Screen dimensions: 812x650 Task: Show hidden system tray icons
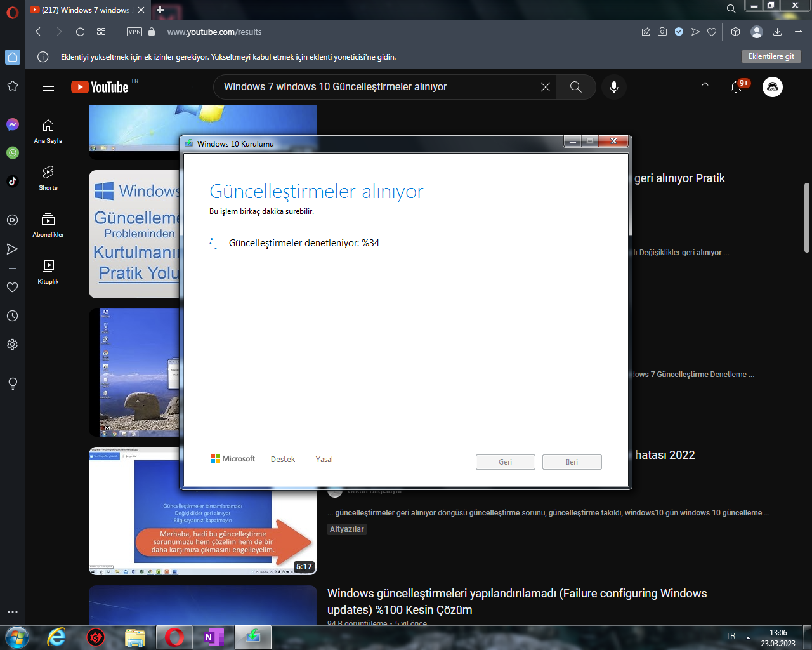748,637
